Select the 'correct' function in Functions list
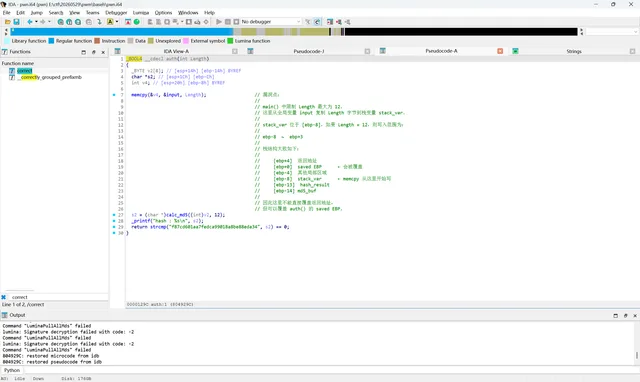 [x=24, y=71]
